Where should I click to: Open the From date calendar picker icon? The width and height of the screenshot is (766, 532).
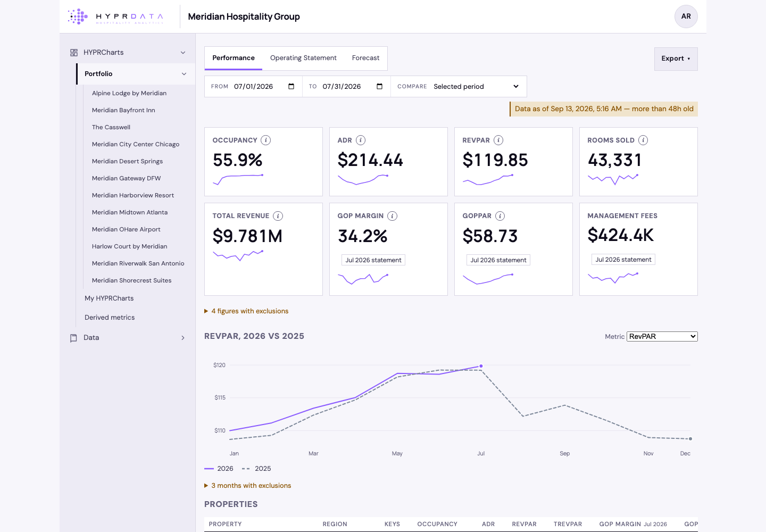pyautogui.click(x=291, y=87)
